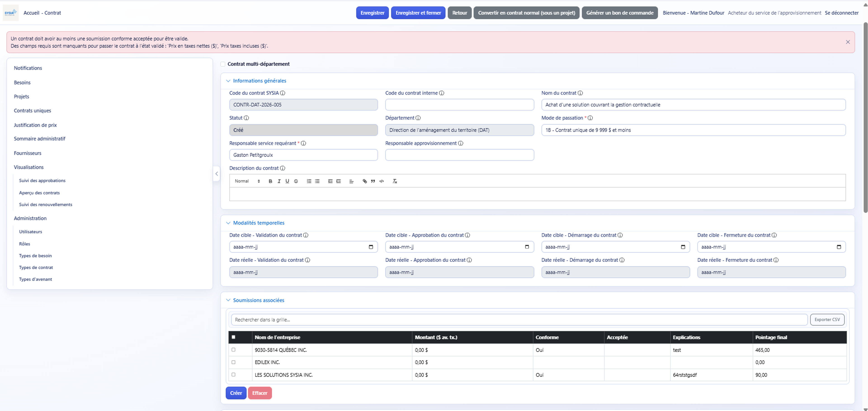
Task: Open Notifications in the sidebar
Action: click(x=28, y=68)
